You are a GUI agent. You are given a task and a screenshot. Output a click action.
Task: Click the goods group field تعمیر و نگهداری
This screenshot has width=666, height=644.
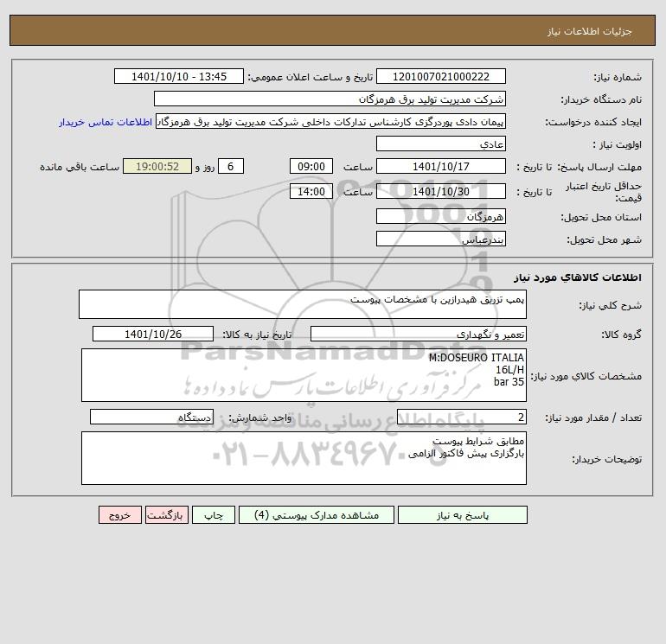click(419, 334)
